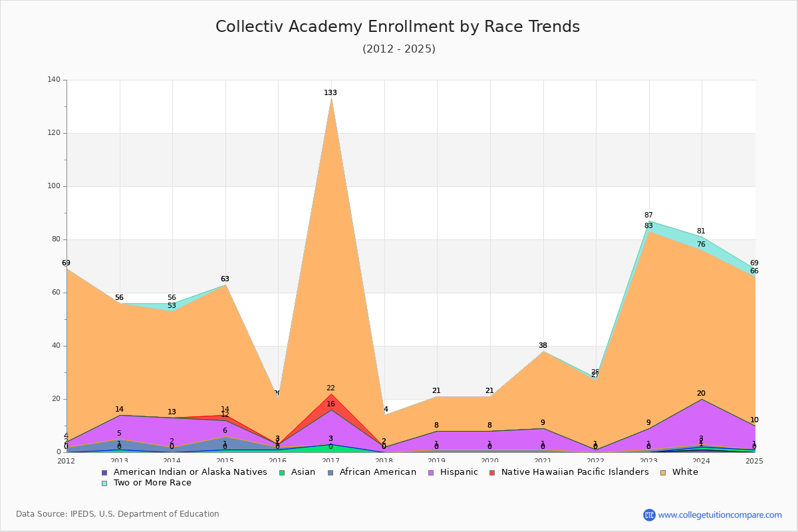Click the 81 data label at 2024
The image size is (798, 532).
701,231
